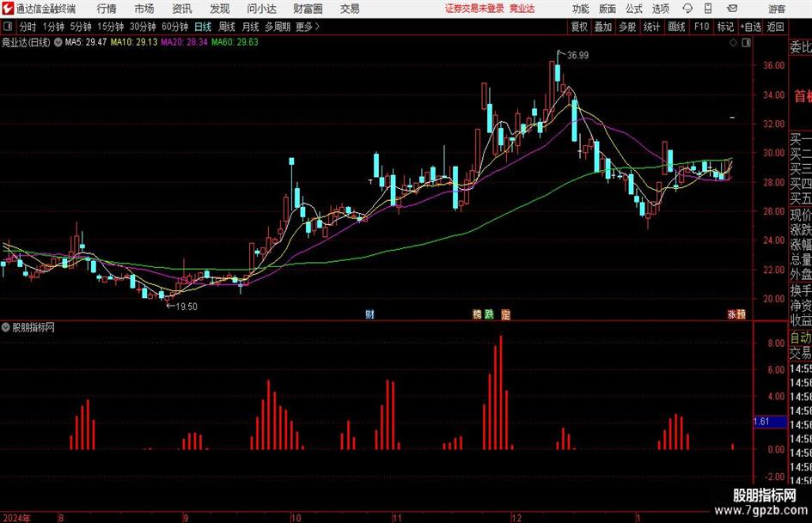812x523 pixels.
Task: Switch to 分时 chart period
Action: (x=28, y=27)
